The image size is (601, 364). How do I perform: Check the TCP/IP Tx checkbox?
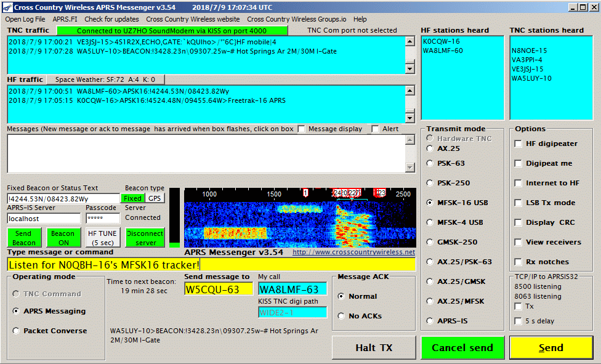(518, 307)
